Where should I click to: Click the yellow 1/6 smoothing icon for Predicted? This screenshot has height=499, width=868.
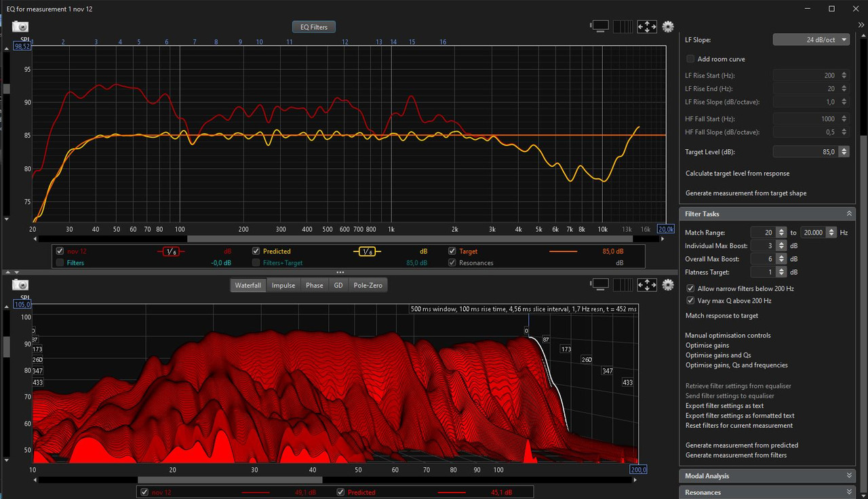366,252
